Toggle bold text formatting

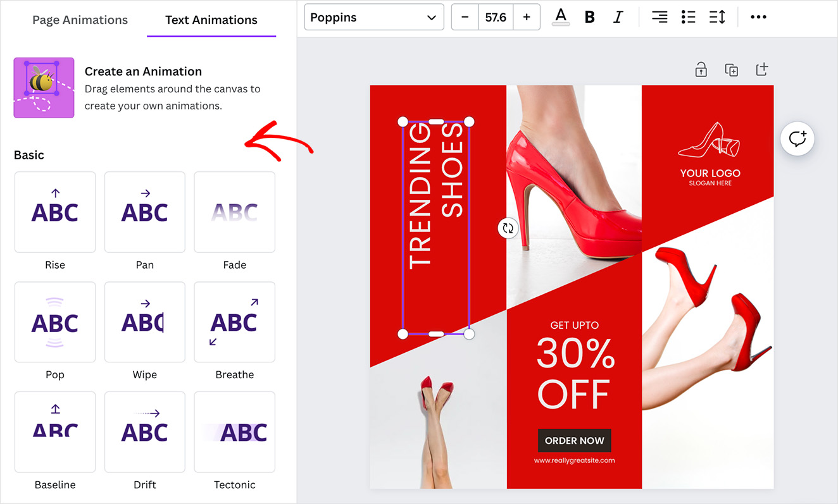[589, 18]
